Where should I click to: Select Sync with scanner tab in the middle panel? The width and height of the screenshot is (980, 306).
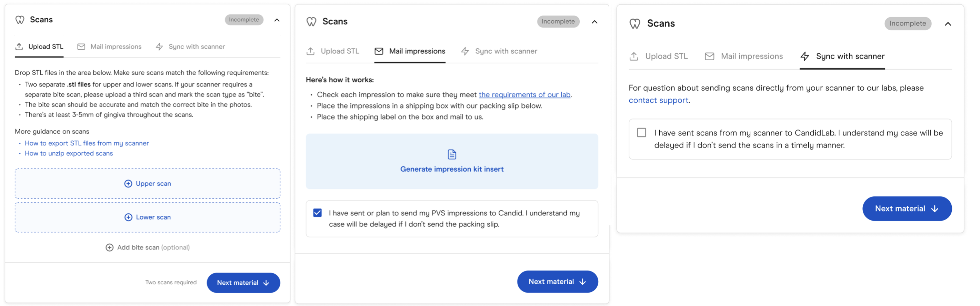click(x=506, y=51)
